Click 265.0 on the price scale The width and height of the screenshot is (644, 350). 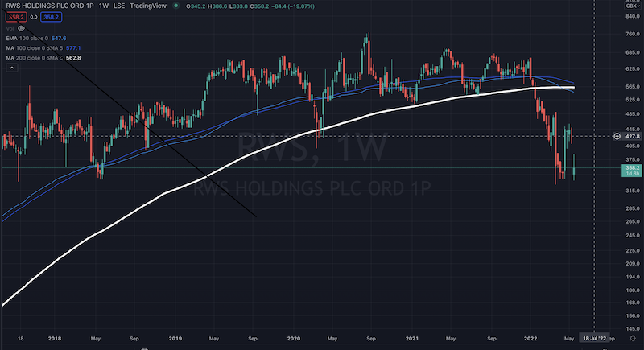633,221
